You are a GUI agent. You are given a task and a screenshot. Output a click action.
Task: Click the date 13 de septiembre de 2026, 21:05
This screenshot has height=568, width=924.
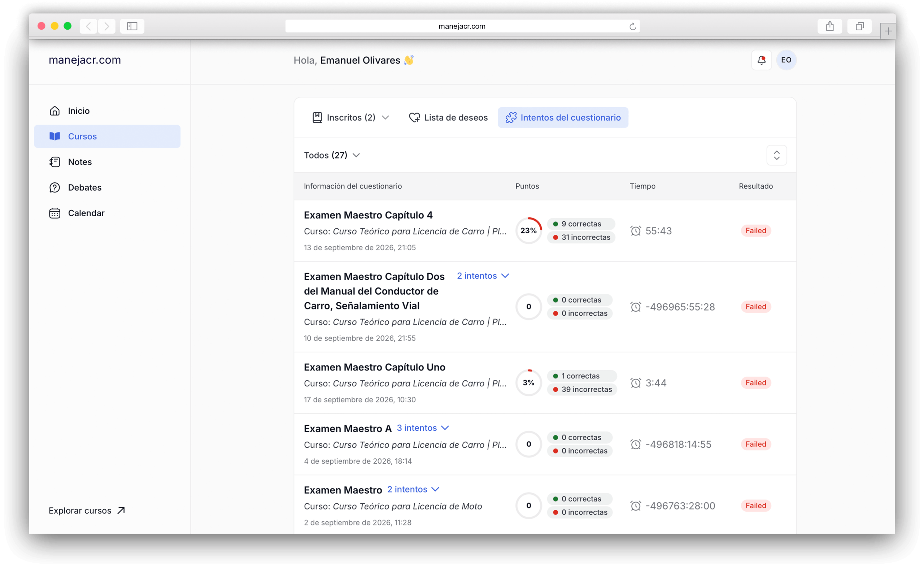click(360, 248)
